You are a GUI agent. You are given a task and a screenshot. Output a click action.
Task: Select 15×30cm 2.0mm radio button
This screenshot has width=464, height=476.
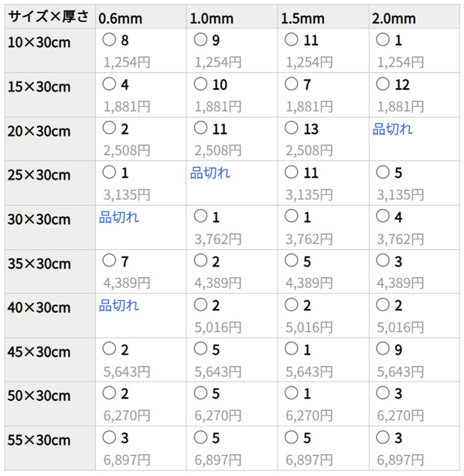(x=382, y=84)
